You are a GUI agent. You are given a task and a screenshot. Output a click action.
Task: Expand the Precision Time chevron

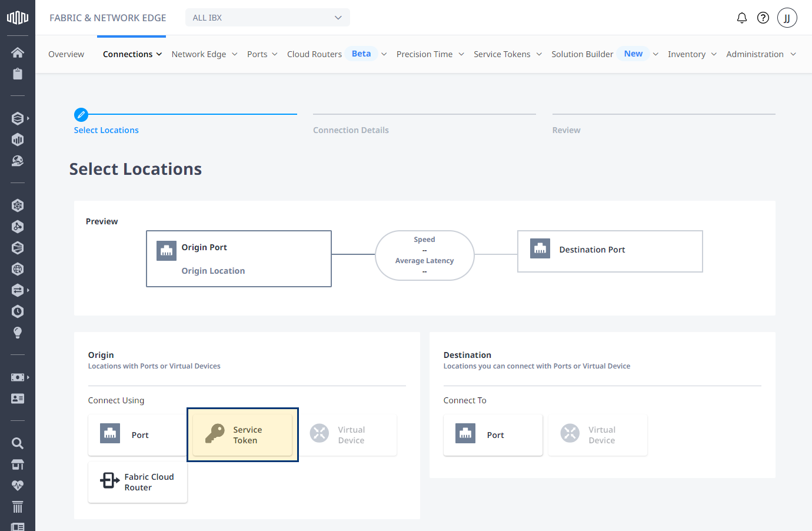[x=461, y=54]
